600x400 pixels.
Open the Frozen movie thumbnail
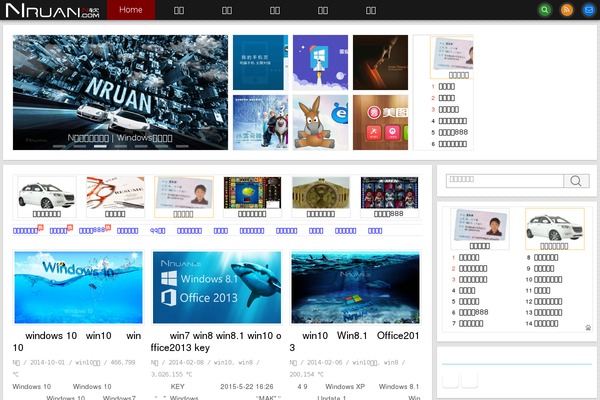coord(260,122)
